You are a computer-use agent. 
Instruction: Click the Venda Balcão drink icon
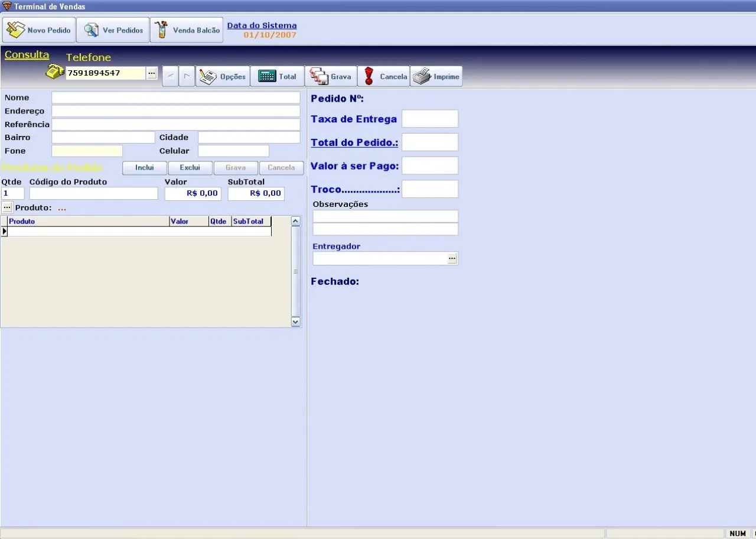coord(161,30)
